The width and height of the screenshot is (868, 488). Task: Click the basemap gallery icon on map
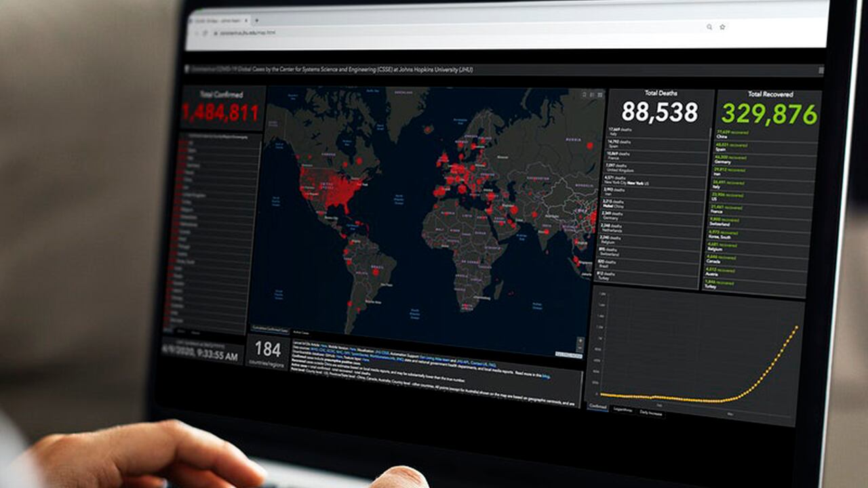(600, 95)
